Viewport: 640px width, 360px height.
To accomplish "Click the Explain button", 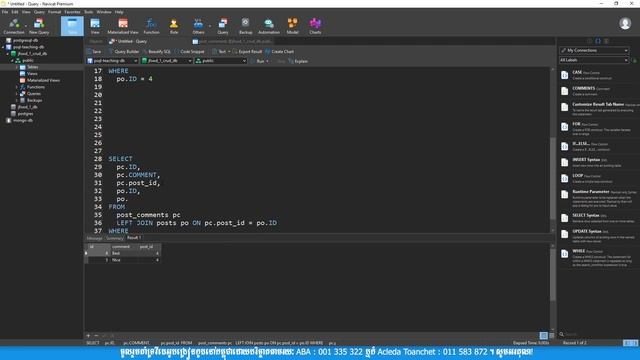I will point(298,61).
